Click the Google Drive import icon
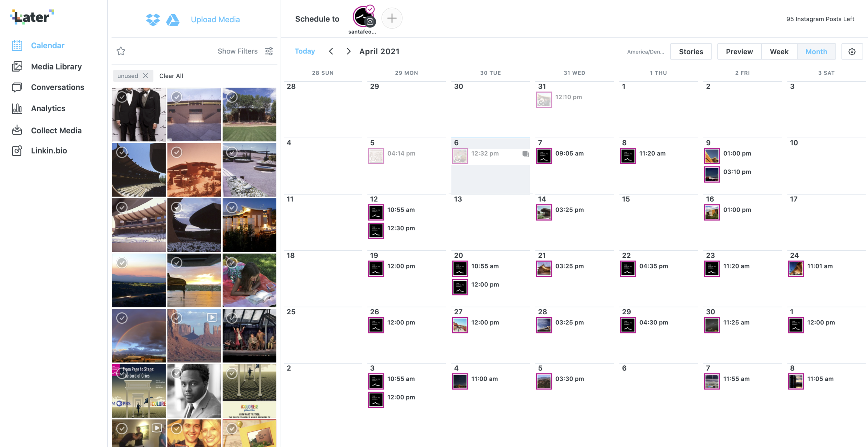 click(x=173, y=20)
